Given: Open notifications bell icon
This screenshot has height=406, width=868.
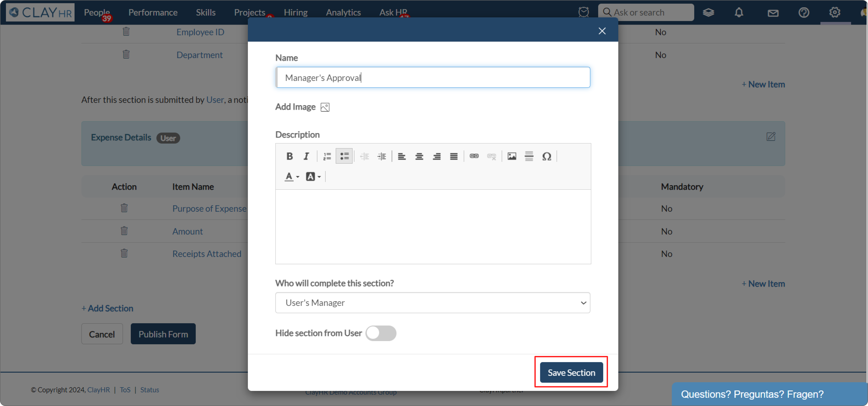Looking at the screenshot, I should (739, 12).
